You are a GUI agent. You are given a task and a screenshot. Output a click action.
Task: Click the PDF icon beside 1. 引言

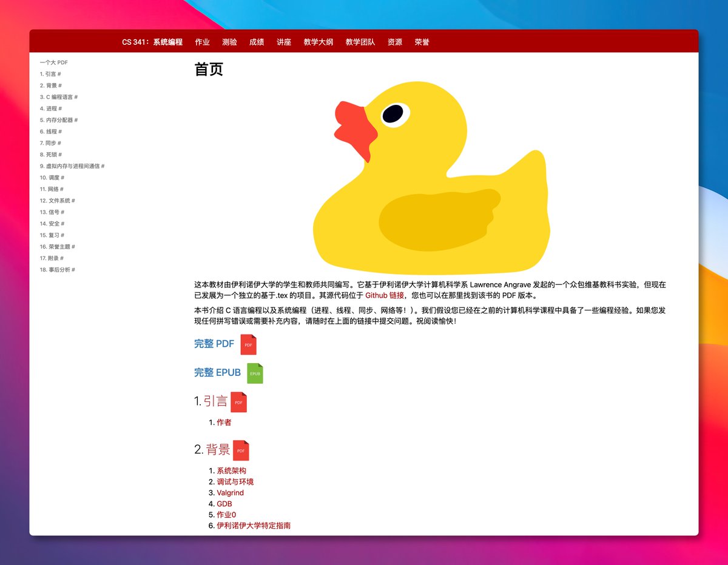click(x=239, y=402)
